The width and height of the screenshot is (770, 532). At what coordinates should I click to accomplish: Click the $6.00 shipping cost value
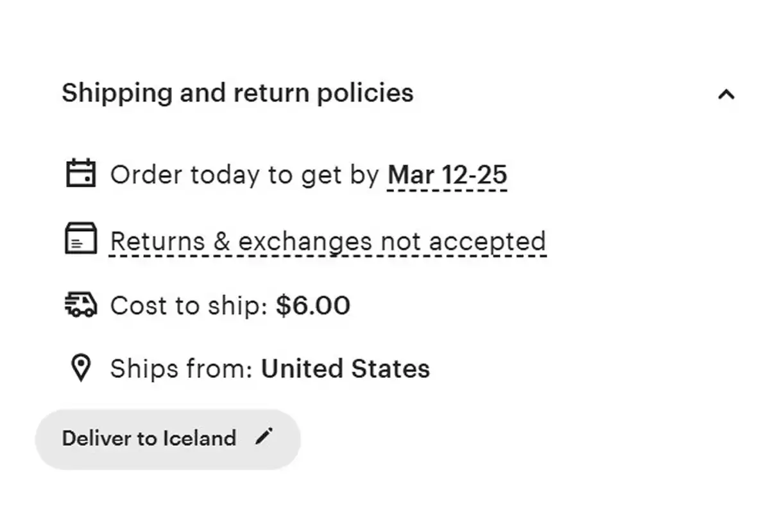pyautogui.click(x=313, y=305)
